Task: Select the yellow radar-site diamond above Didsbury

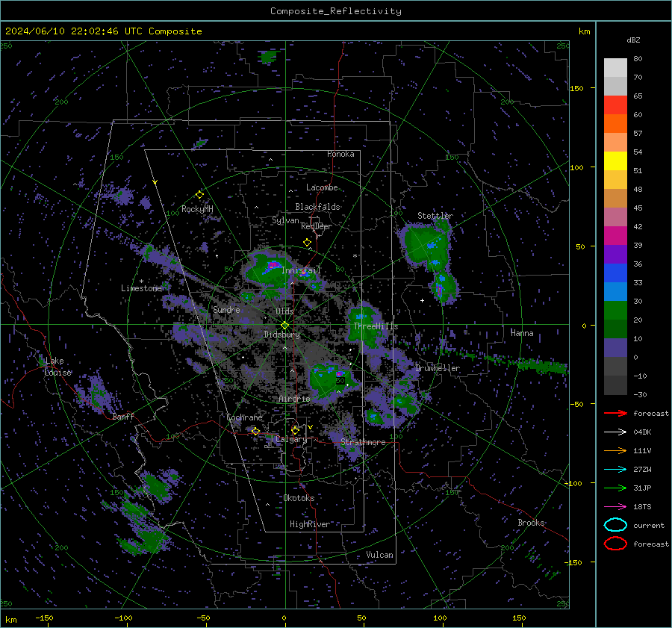Action: click(x=284, y=326)
